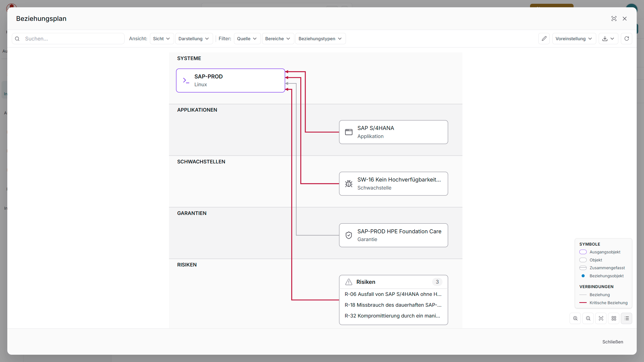The image size is (644, 362).
Task: Click the search magnifier icon
Action: click(17, 39)
